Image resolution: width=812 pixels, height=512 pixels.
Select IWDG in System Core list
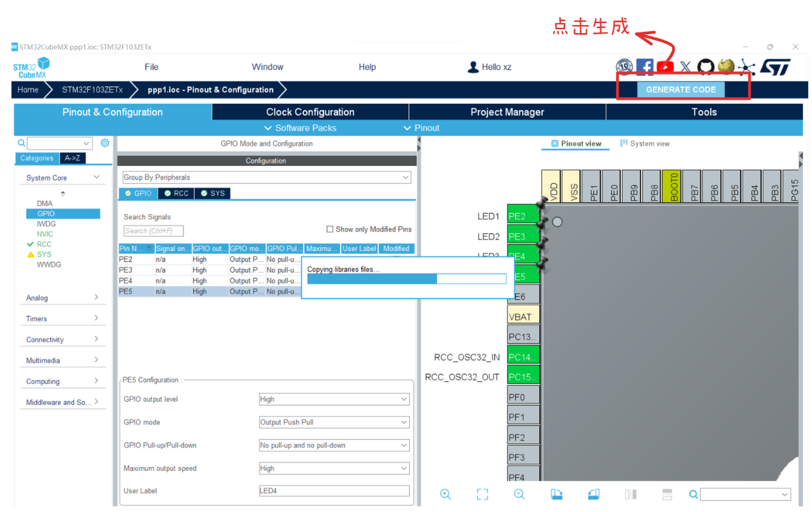[x=46, y=224]
